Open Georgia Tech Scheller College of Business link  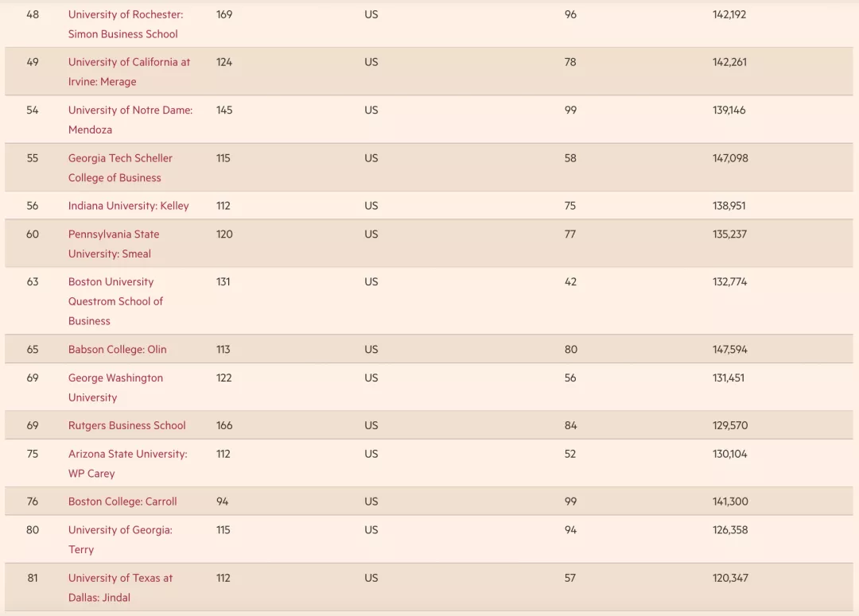coord(120,168)
